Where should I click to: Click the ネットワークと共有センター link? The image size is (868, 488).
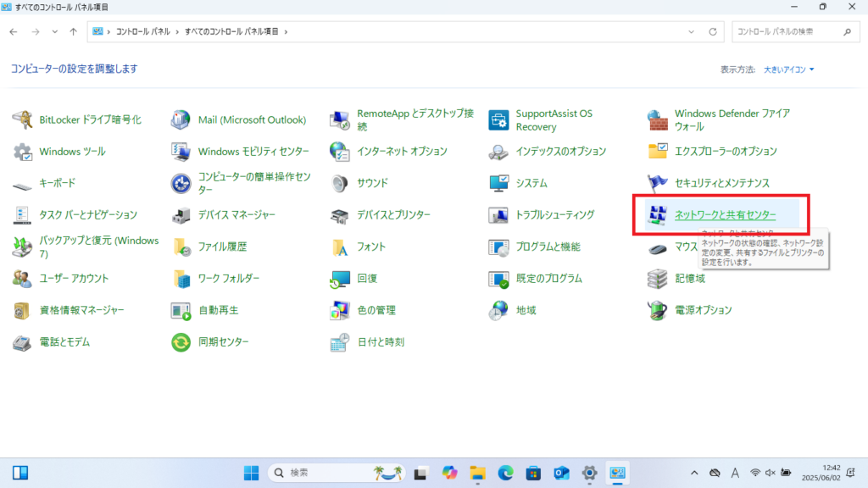(725, 214)
